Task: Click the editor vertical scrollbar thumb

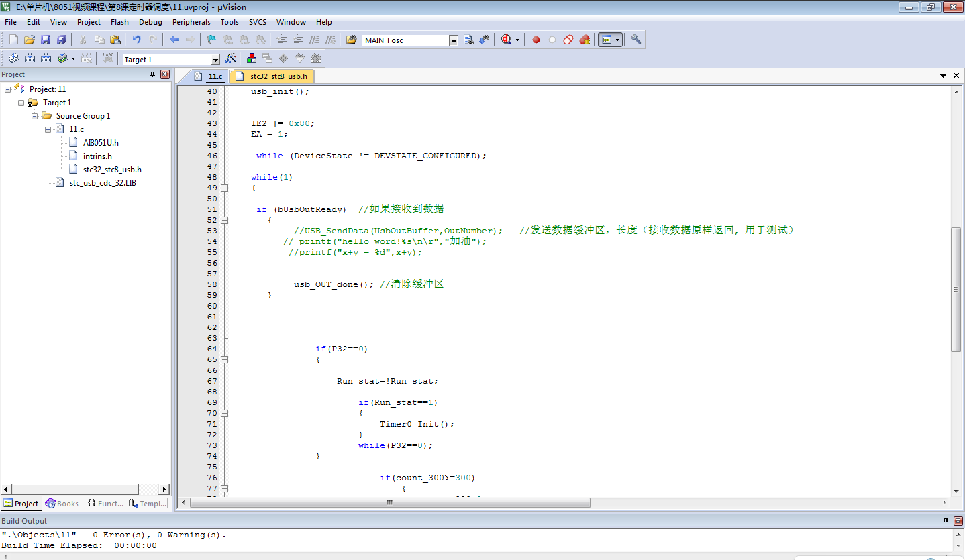Action: tap(956, 290)
